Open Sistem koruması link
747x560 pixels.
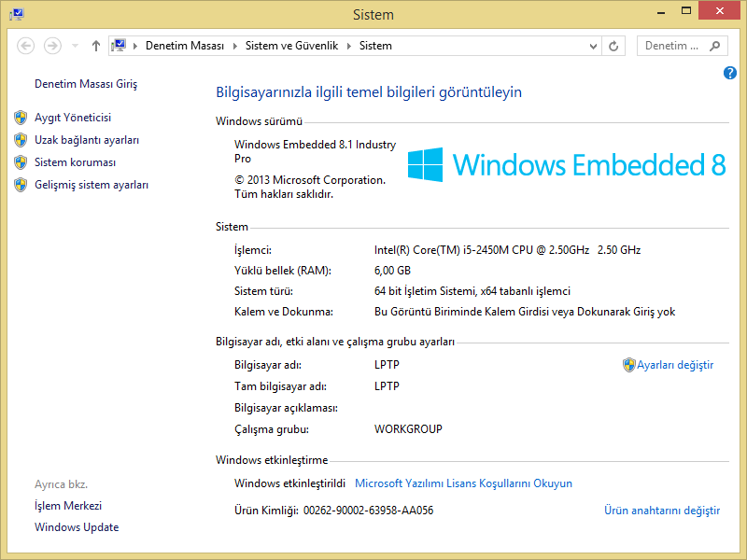click(x=75, y=162)
